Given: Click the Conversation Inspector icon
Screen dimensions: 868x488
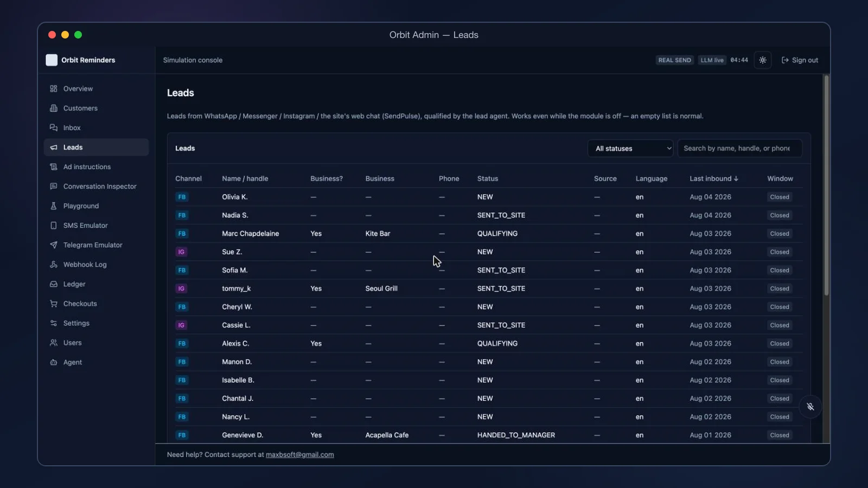Looking at the screenshot, I should [x=54, y=186].
